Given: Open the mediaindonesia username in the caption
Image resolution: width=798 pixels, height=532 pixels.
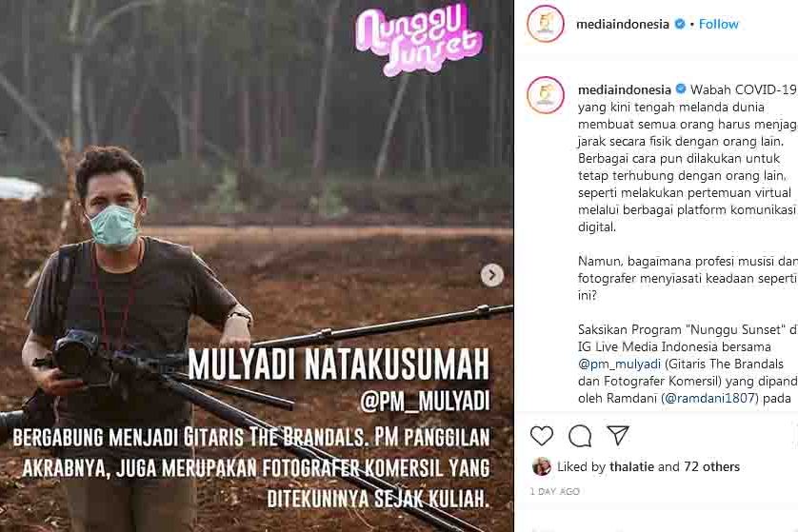Looking at the screenshot, I should 625,89.
